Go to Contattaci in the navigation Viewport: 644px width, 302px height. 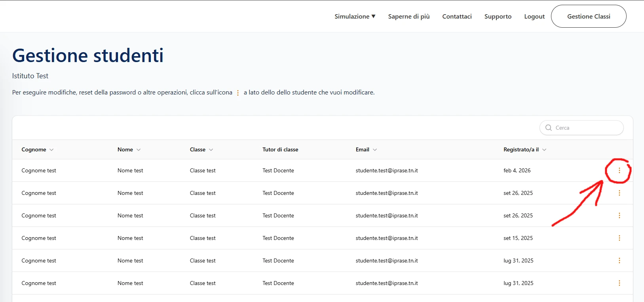pyautogui.click(x=457, y=16)
